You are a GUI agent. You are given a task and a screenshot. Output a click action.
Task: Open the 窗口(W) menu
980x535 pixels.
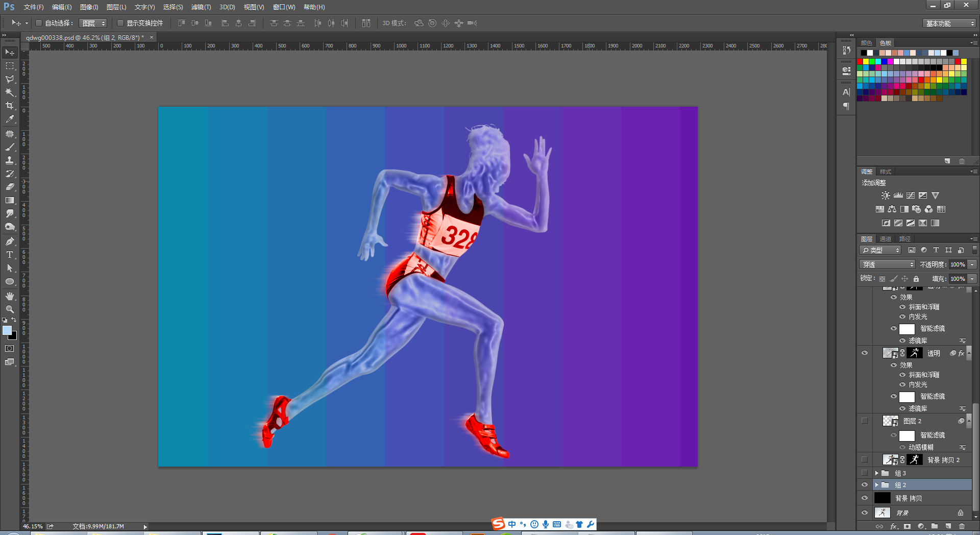pos(284,7)
